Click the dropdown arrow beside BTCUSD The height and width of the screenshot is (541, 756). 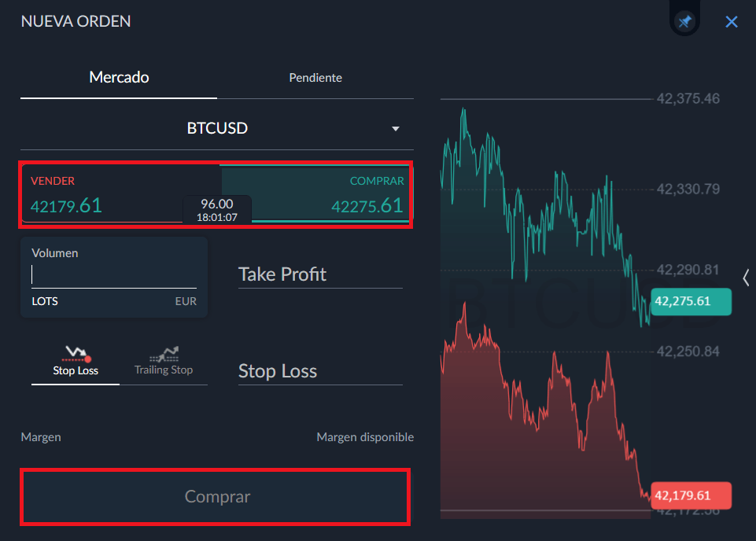[396, 129]
